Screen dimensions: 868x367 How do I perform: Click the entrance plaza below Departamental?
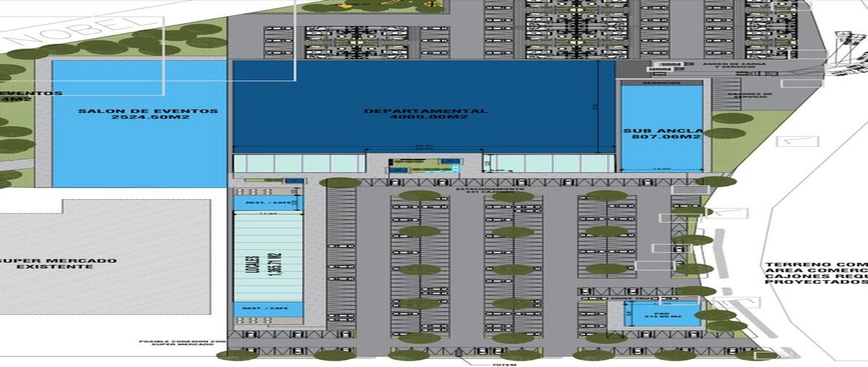point(424,166)
